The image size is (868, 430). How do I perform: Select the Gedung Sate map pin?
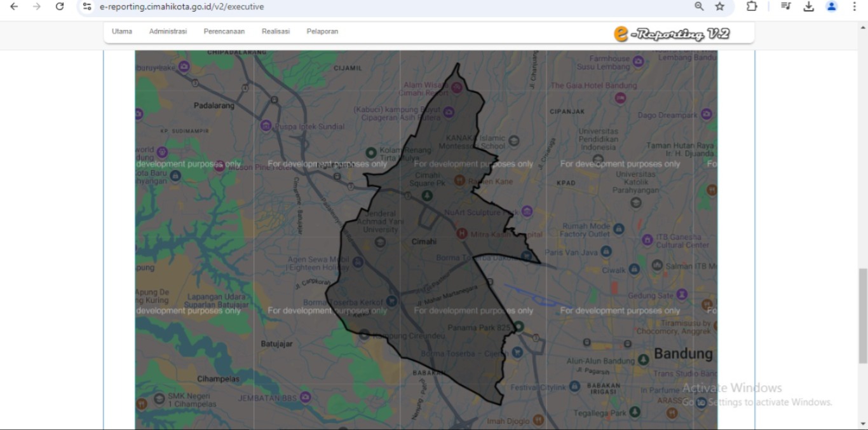click(x=682, y=295)
